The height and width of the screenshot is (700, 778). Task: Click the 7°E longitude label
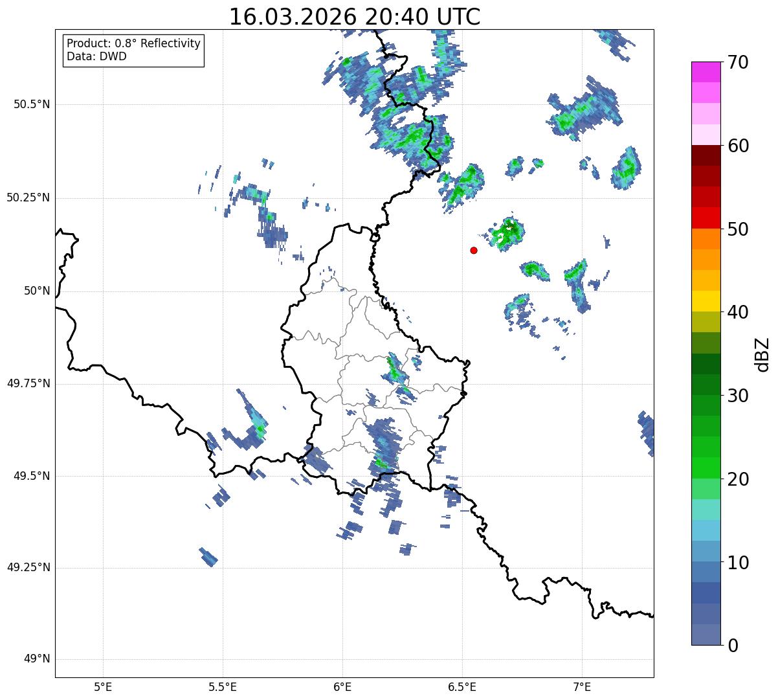pos(582,687)
